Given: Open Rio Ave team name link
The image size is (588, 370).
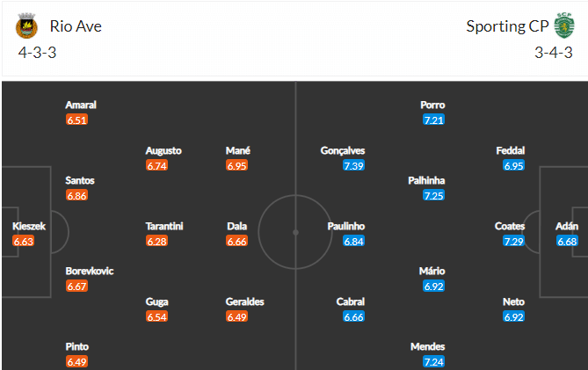Looking at the screenshot, I should [76, 26].
